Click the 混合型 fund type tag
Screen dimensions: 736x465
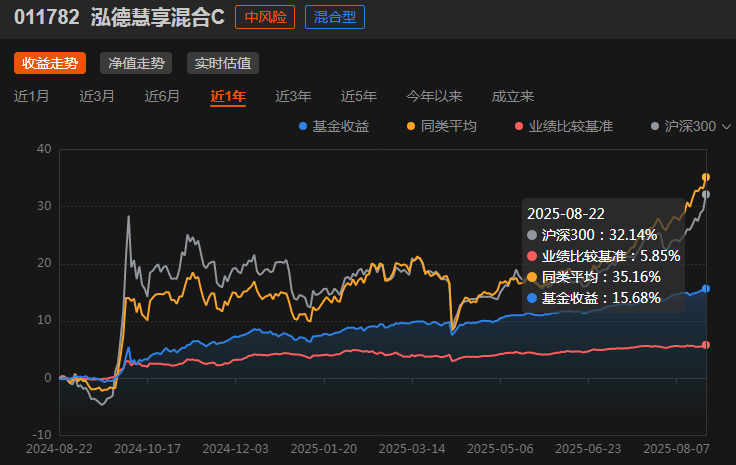pyautogui.click(x=335, y=17)
